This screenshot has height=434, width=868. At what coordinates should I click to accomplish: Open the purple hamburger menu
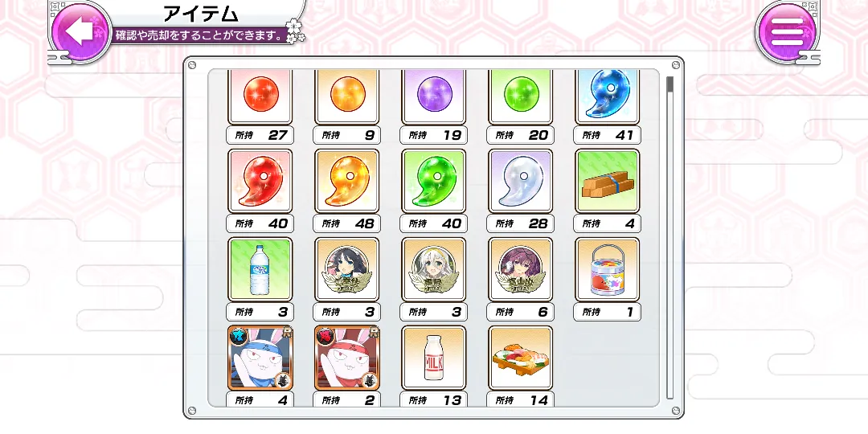coord(787,31)
